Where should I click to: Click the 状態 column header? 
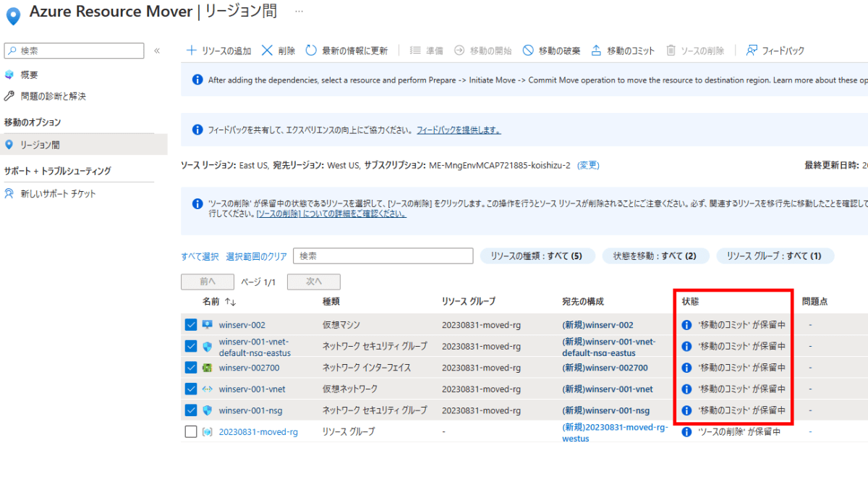(x=690, y=301)
